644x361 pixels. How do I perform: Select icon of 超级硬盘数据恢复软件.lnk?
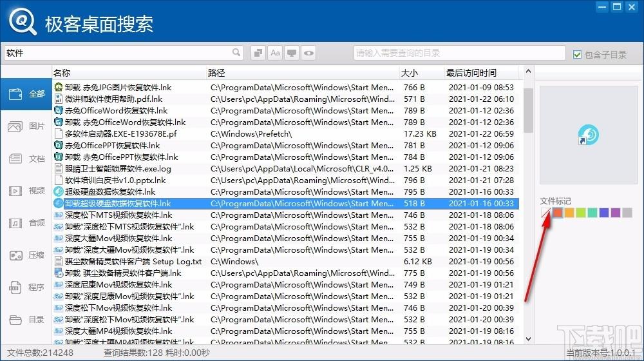click(59, 191)
